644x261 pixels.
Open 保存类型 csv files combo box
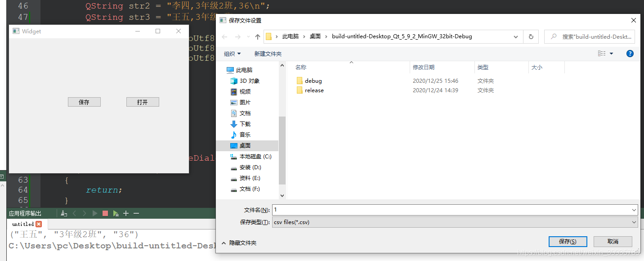point(455,222)
